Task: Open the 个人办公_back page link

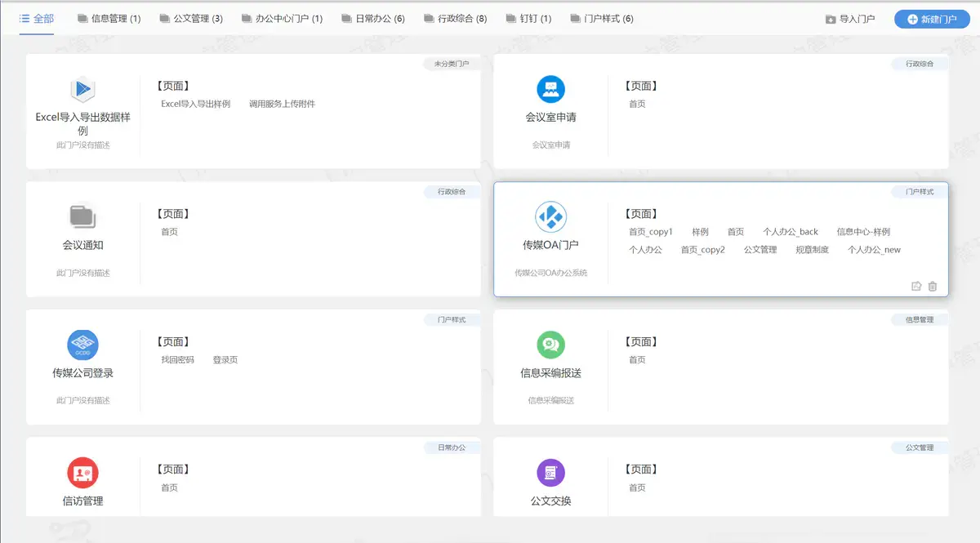Action: 791,232
